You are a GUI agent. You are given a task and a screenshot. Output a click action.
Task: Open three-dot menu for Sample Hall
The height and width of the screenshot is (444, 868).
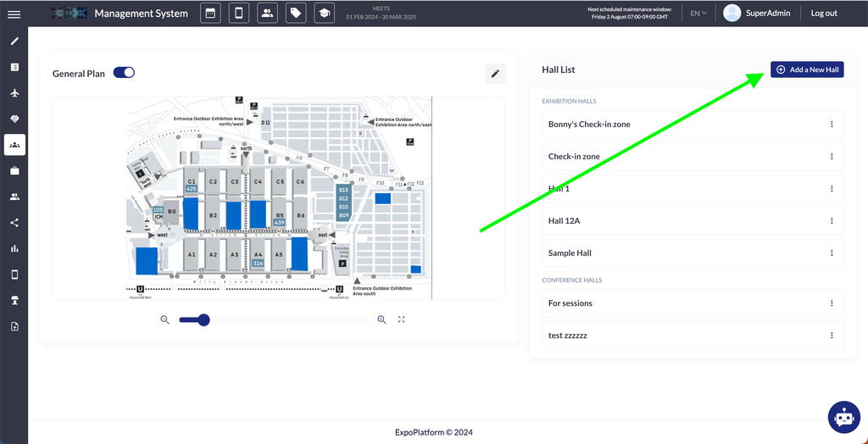[x=832, y=253]
